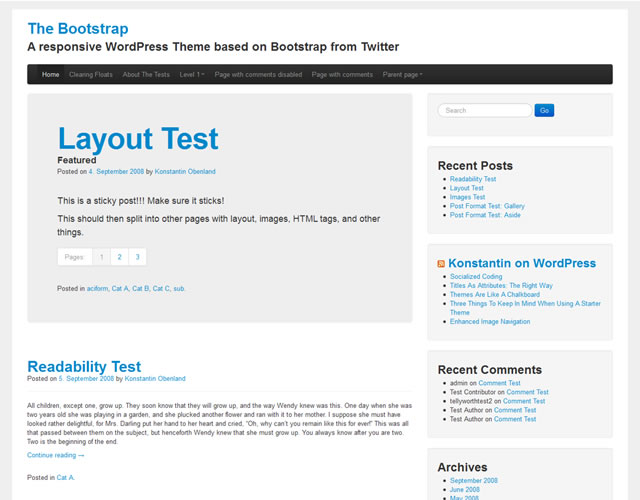The image size is (640, 500).
Task: Open author Konstantin Obenland under Readability Test
Action: click(x=155, y=378)
